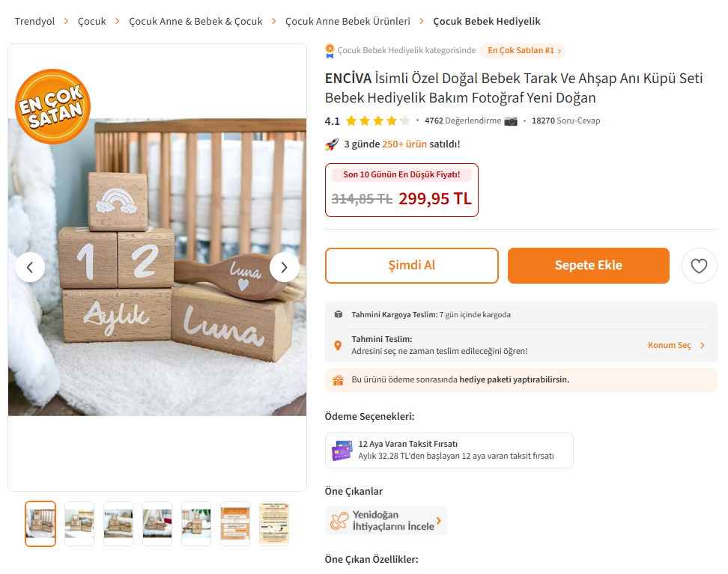This screenshot has height=574, width=728.
Task: Open the 'En Çok Satılan #1' badge link
Action: tap(522, 51)
